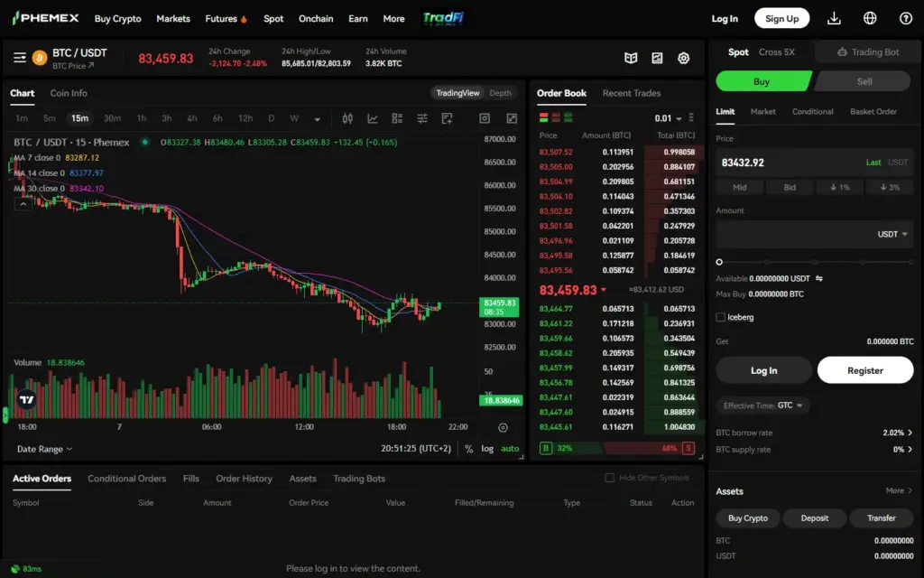Image resolution: width=924 pixels, height=578 pixels.
Task: Open the language globe icon
Action: tap(870, 18)
